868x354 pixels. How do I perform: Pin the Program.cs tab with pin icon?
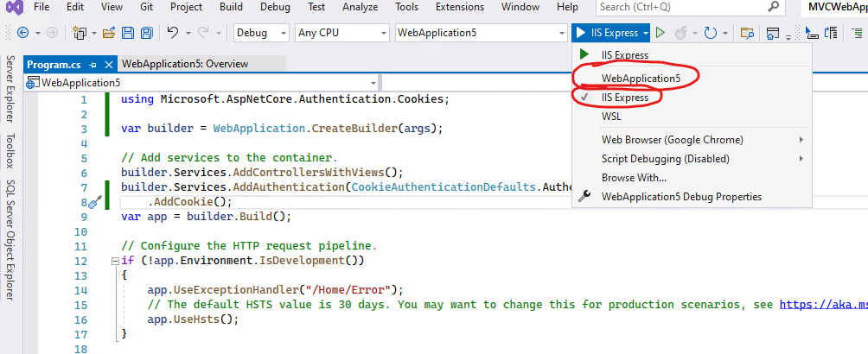click(93, 65)
